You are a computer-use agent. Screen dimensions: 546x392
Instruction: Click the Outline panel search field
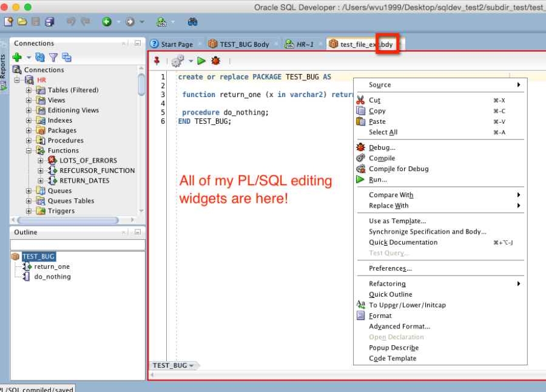[78, 245]
